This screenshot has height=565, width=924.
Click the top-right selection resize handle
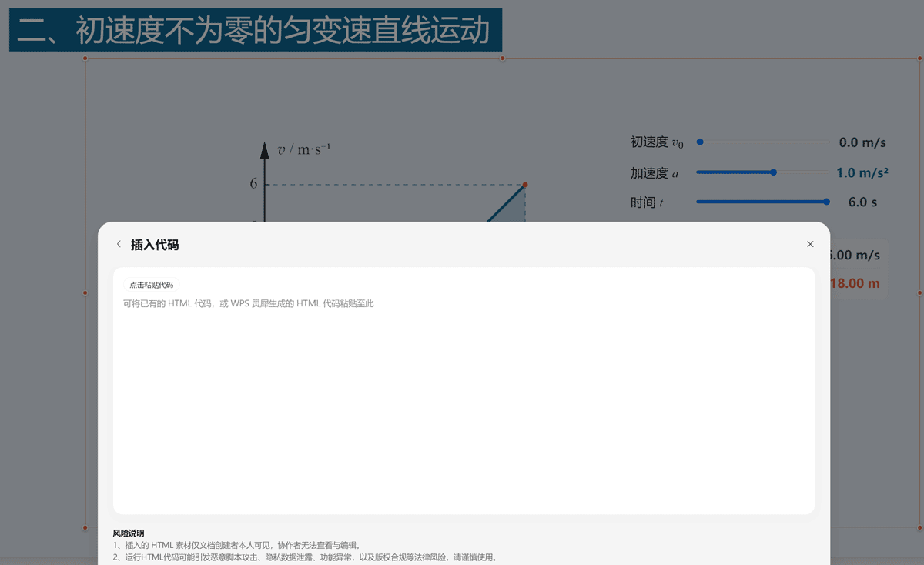click(x=919, y=59)
